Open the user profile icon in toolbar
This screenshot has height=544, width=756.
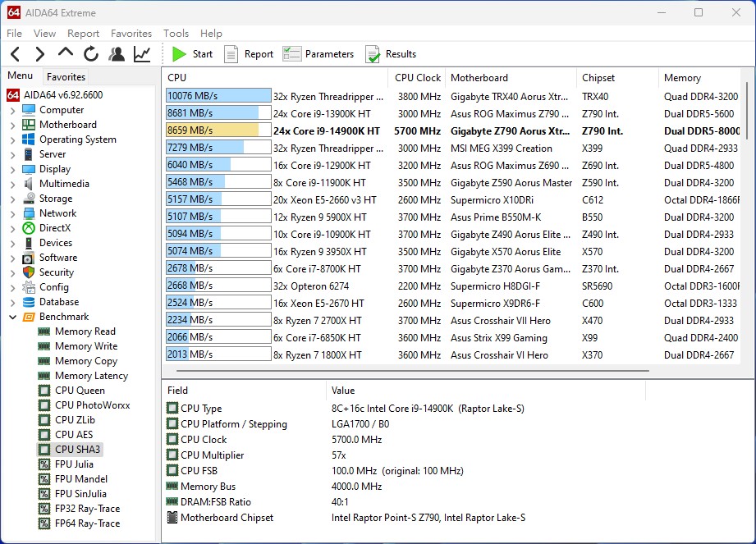tap(117, 54)
